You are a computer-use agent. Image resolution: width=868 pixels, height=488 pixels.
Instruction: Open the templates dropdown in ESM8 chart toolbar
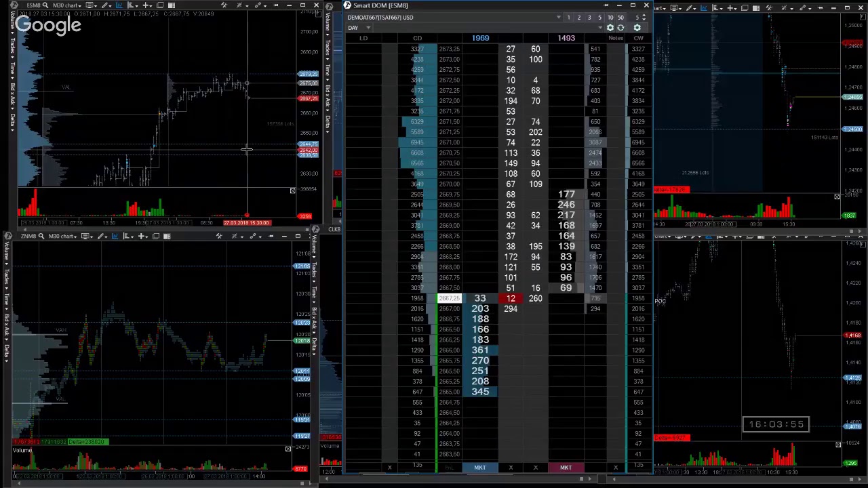pyautogui.click(x=92, y=5)
